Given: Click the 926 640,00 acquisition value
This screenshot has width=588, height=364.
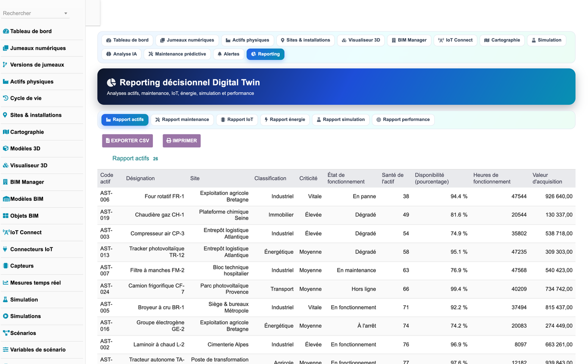Looking at the screenshot, I should coord(559,196).
